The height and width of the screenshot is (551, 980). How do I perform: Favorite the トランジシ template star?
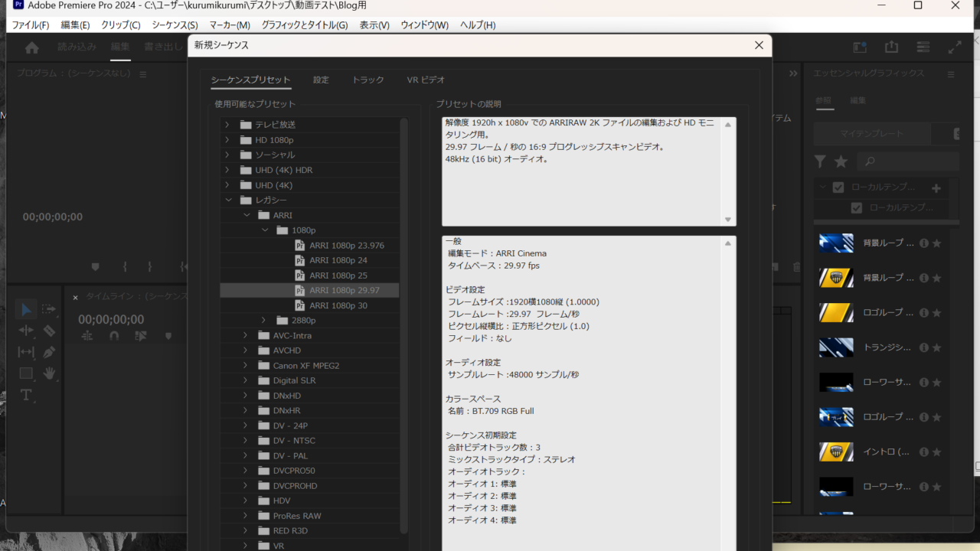pyautogui.click(x=936, y=347)
